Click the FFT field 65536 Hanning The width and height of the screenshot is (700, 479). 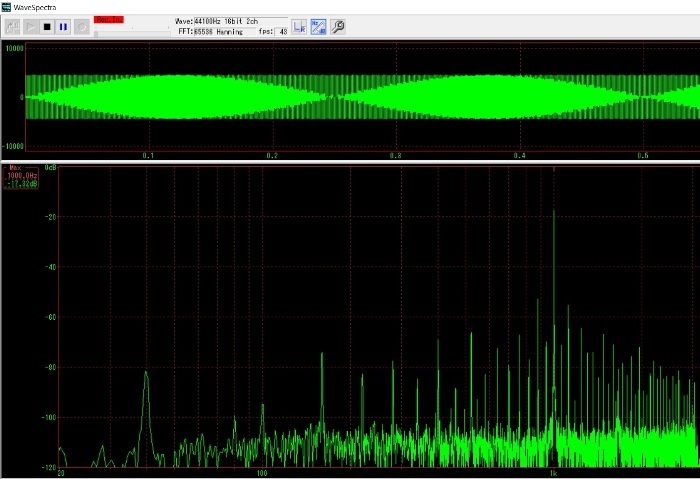click(x=225, y=32)
